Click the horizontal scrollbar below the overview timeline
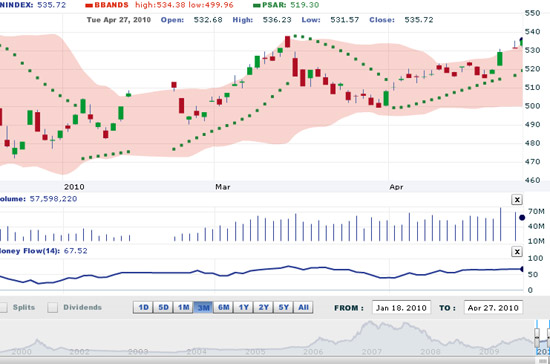The height and width of the screenshot is (364, 550). click(x=275, y=359)
